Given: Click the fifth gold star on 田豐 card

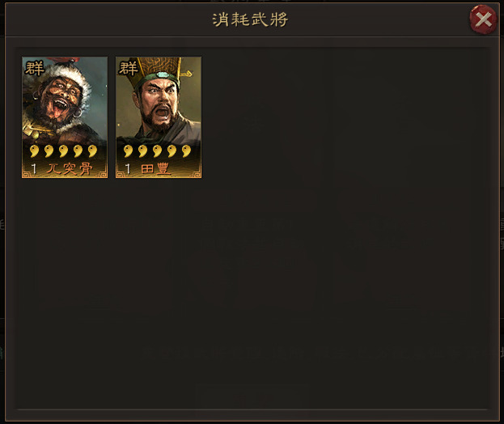Looking at the screenshot, I should point(186,151).
